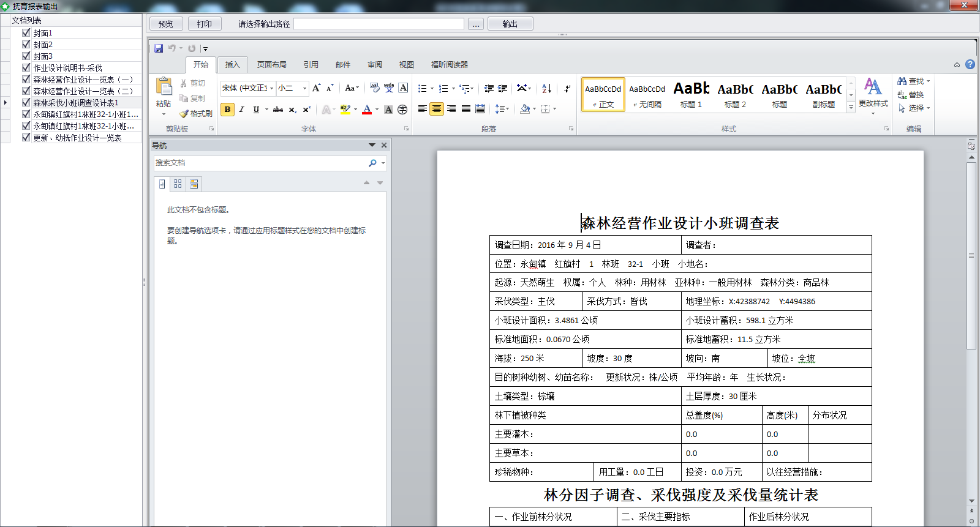Open the numbered list dropdown arrow
The width and height of the screenshot is (980, 527).
[x=453, y=89]
